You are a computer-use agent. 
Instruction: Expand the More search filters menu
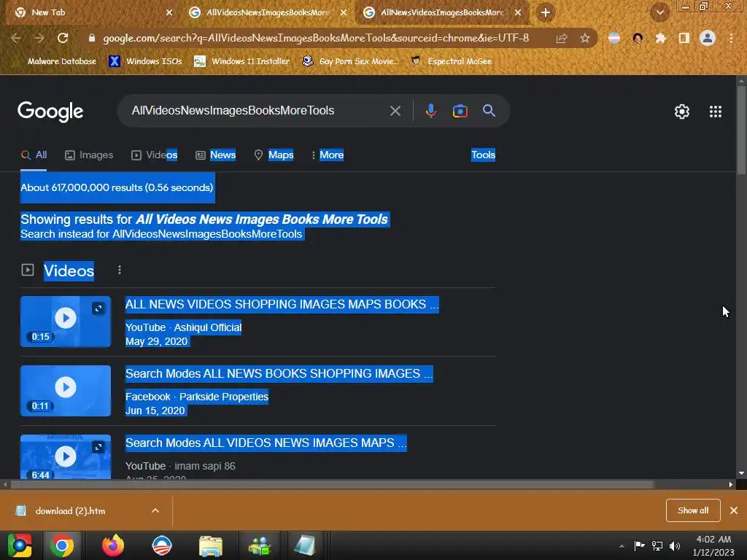point(328,155)
